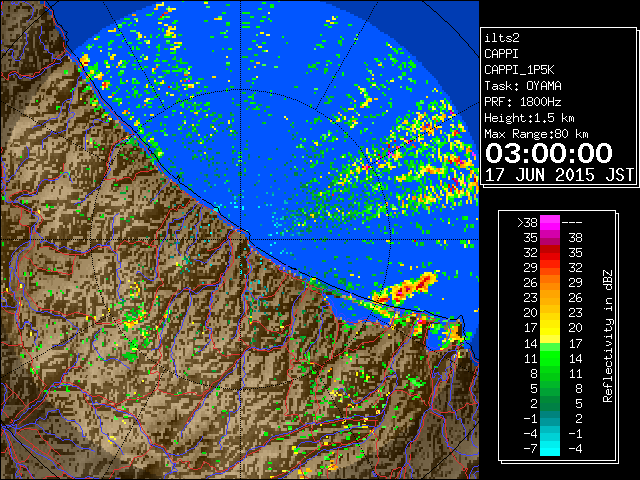Viewport: 640px width, 480px height.
Task: Click the radar center where range lines cross
Action: (x=241, y=239)
